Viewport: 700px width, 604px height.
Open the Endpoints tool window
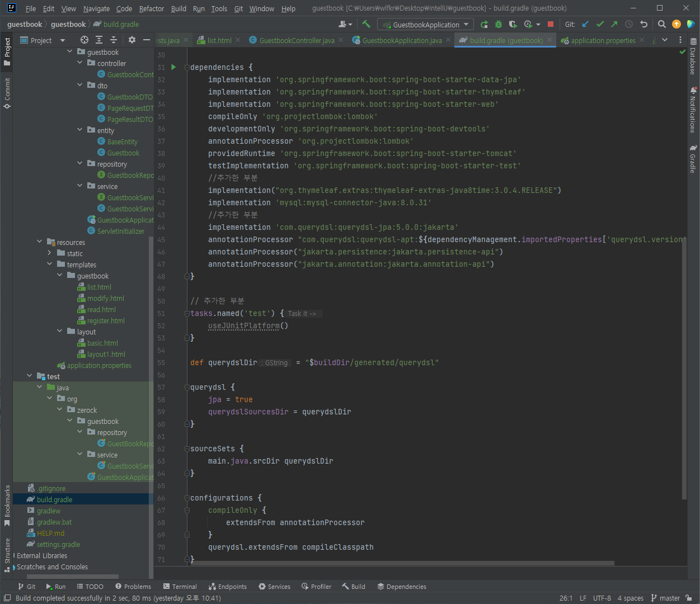coord(228,587)
